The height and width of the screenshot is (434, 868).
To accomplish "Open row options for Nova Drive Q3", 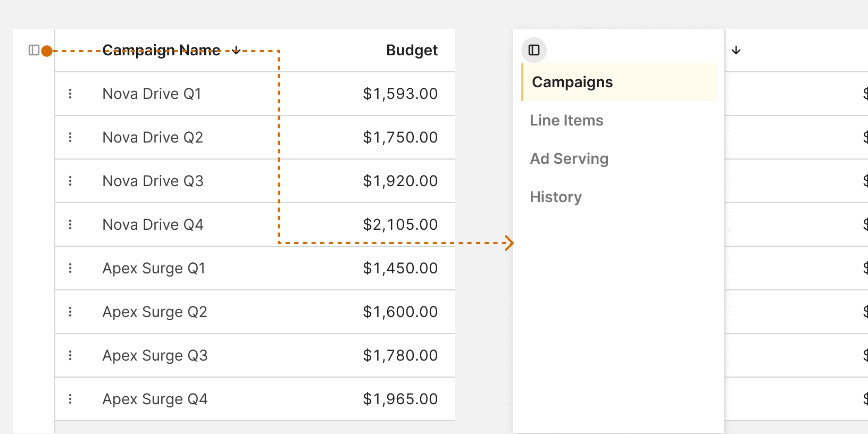I will click(70, 181).
